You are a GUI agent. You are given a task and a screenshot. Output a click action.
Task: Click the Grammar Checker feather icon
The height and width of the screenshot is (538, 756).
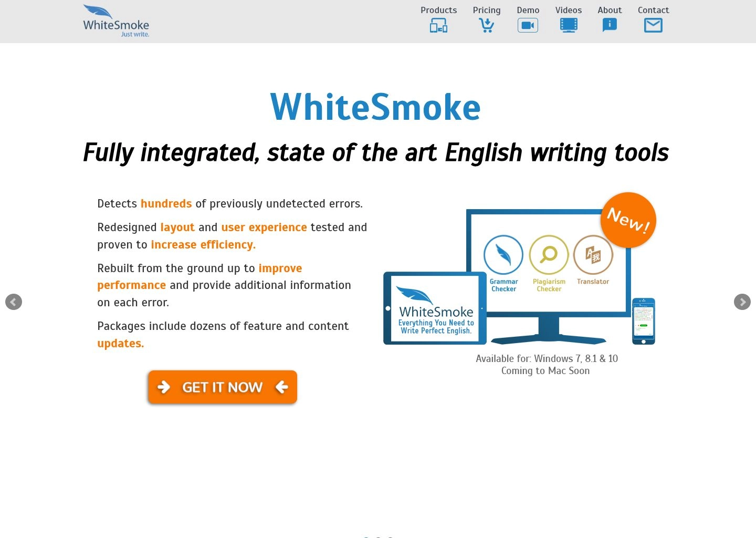click(x=503, y=255)
